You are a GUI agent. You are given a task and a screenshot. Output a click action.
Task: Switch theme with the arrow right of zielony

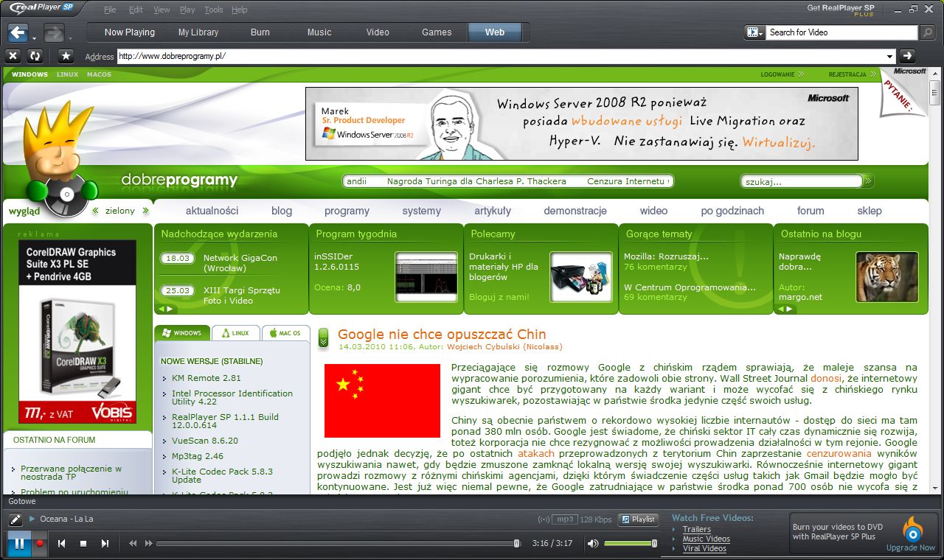pyautogui.click(x=145, y=211)
